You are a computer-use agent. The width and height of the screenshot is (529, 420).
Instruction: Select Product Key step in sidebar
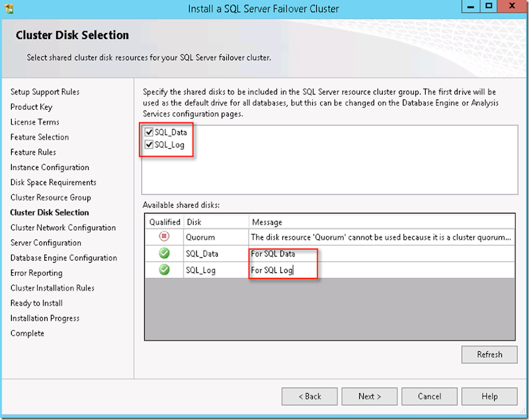coord(31,107)
